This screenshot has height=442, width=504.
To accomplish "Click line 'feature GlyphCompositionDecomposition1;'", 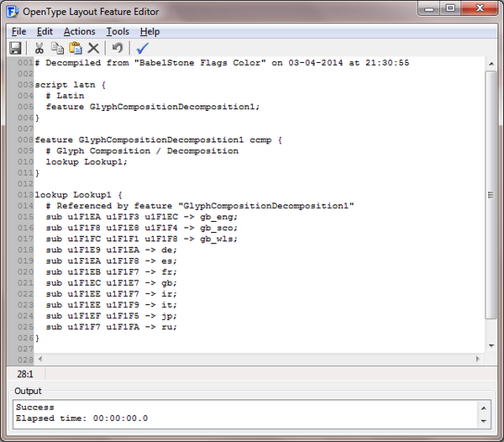I will (x=152, y=107).
